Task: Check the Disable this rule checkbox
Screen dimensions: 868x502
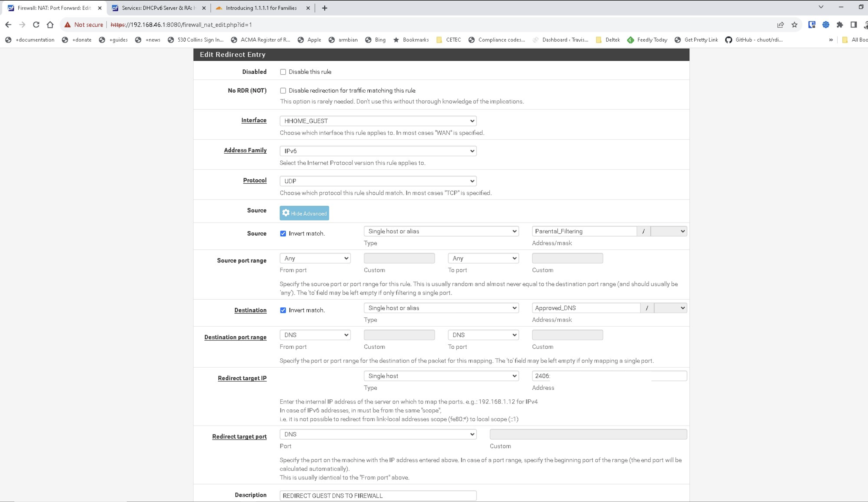Action: [283, 72]
